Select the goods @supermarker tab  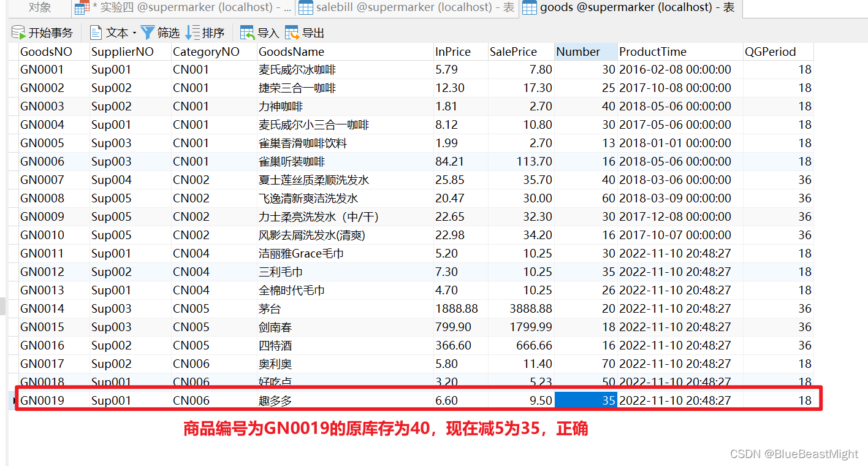coord(630,8)
